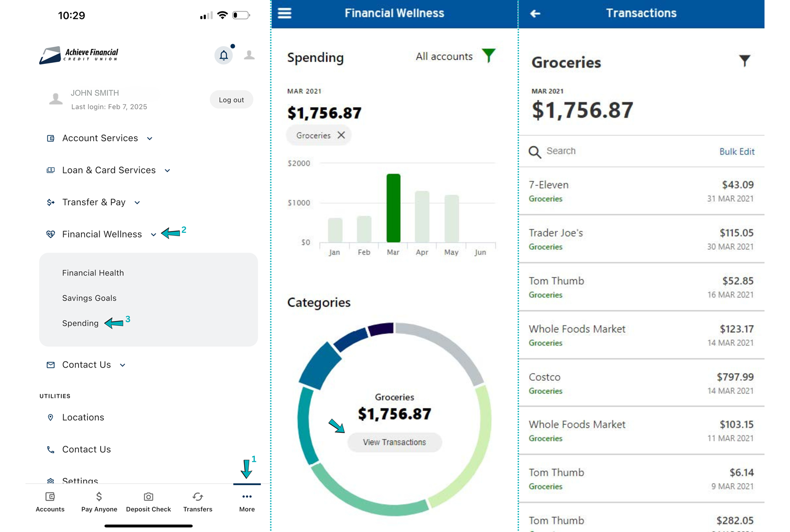Click the Contact Us envelope icon
Image resolution: width=790 pixels, height=532 pixels.
tap(51, 365)
